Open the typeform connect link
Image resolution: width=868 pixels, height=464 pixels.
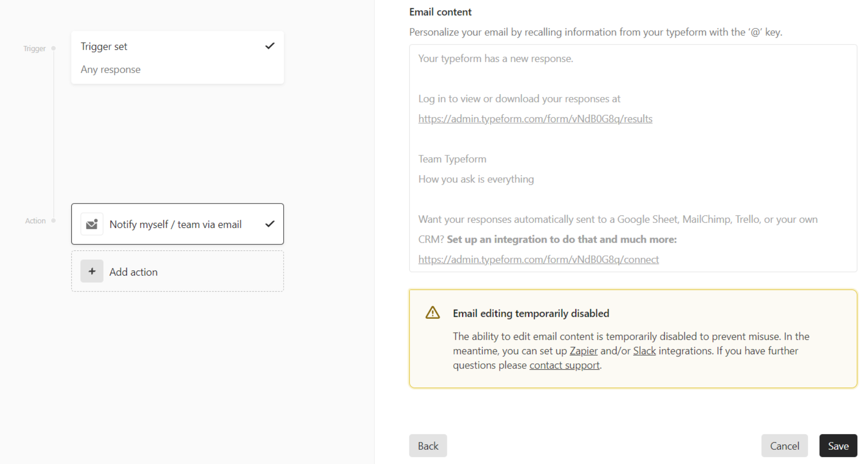538,260
